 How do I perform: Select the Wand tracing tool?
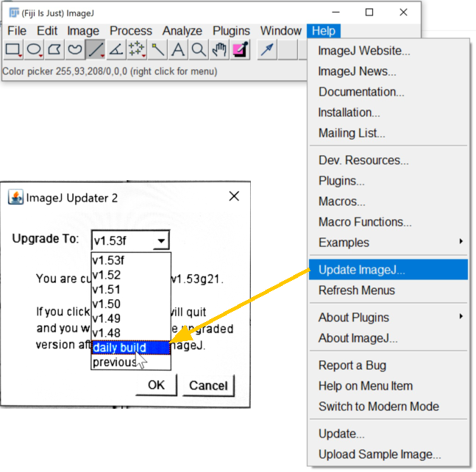tap(157, 50)
